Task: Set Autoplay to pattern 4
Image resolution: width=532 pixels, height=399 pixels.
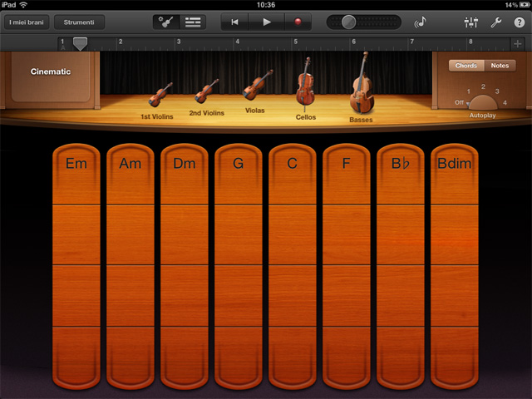Action: coord(505,102)
